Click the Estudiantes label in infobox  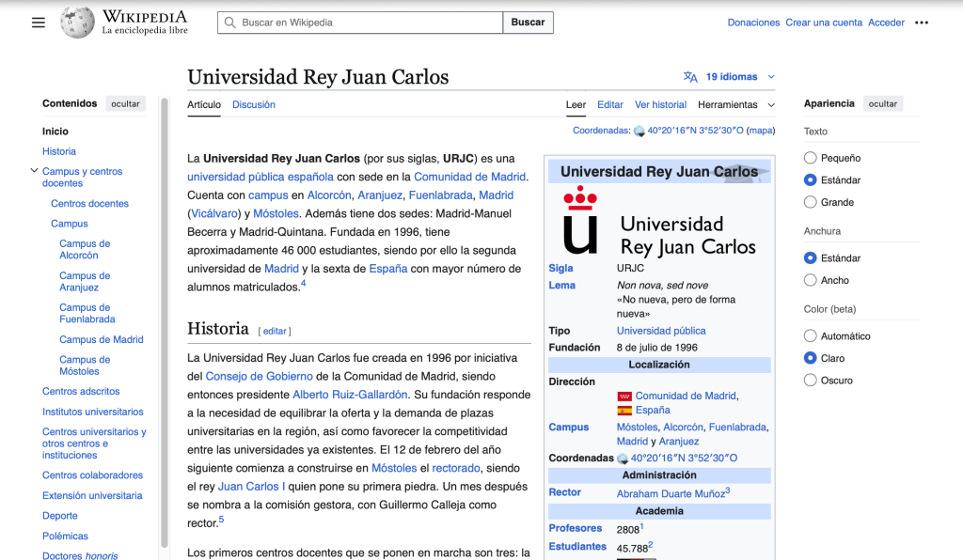(577, 547)
